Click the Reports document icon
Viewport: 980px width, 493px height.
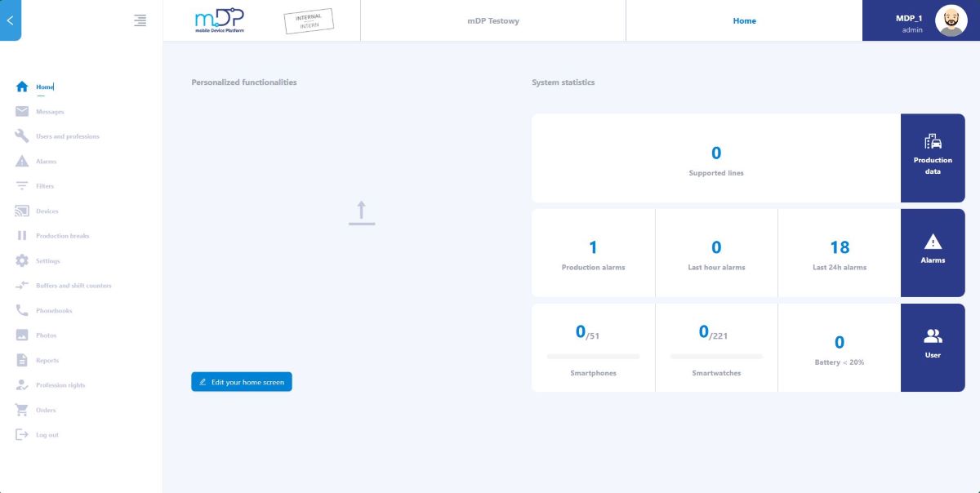[22, 360]
